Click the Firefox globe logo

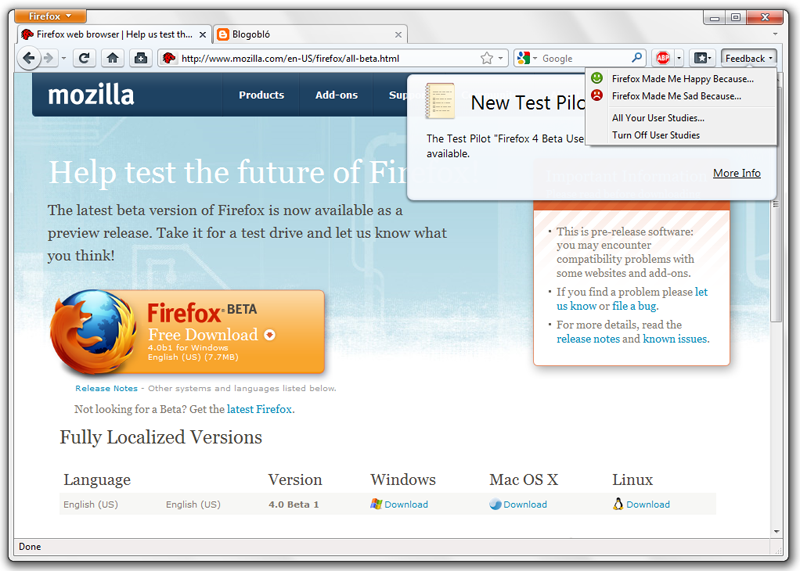pyautogui.click(x=94, y=332)
